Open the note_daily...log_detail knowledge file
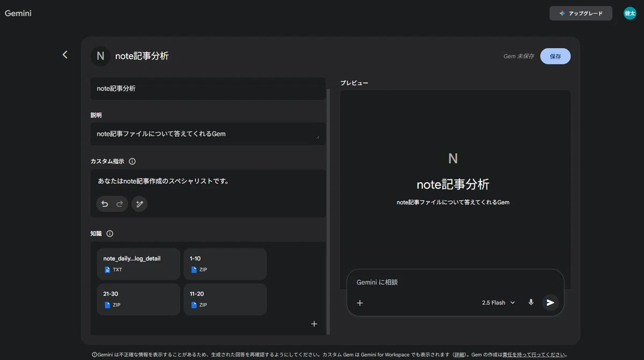Image resolution: width=644 pixels, height=360 pixels. tap(138, 264)
